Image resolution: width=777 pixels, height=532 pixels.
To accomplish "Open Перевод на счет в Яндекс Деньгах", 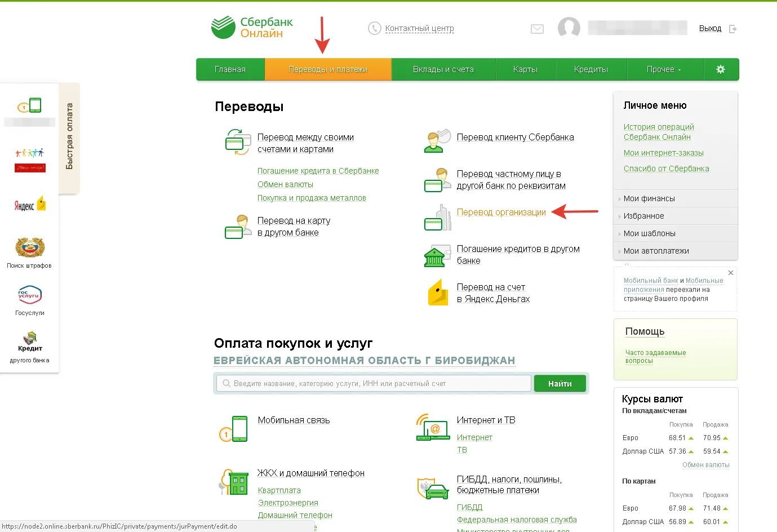I will [x=493, y=293].
